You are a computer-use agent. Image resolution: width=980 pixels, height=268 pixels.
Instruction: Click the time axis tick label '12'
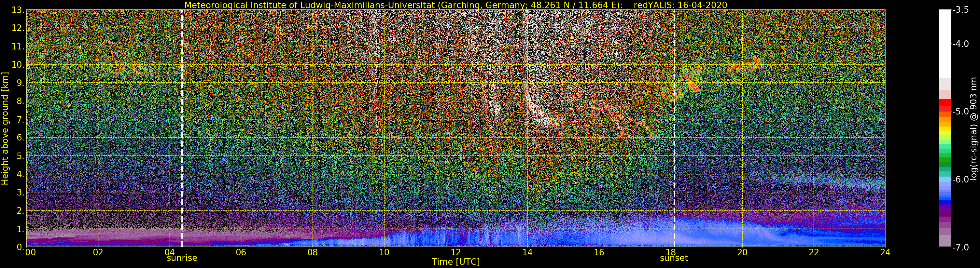(456, 252)
